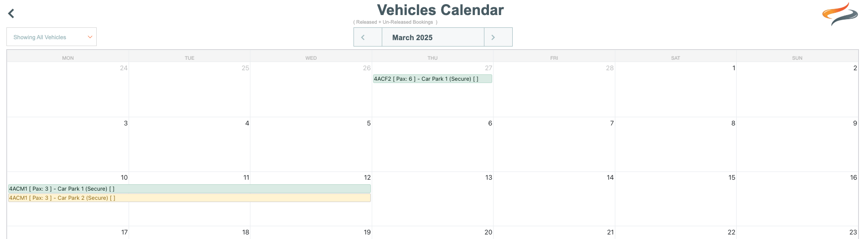Click day 16 calendar cell
The image size is (868, 239).
[797, 199]
